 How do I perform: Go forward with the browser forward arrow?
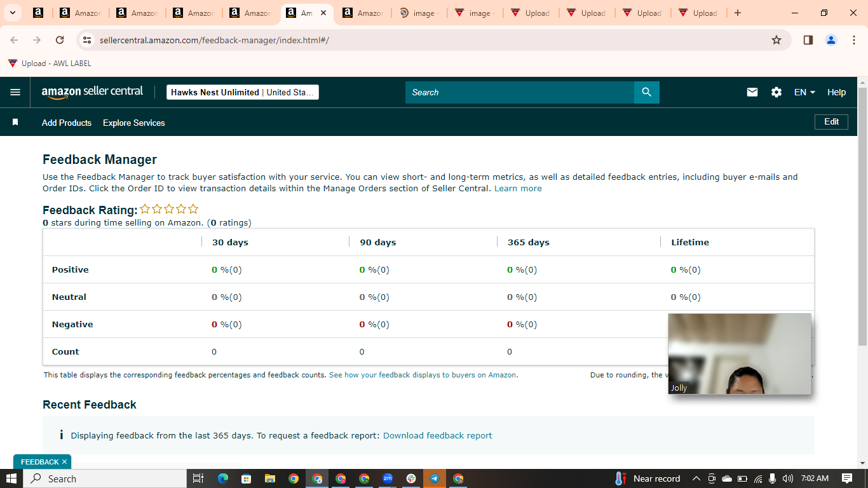[x=37, y=40]
